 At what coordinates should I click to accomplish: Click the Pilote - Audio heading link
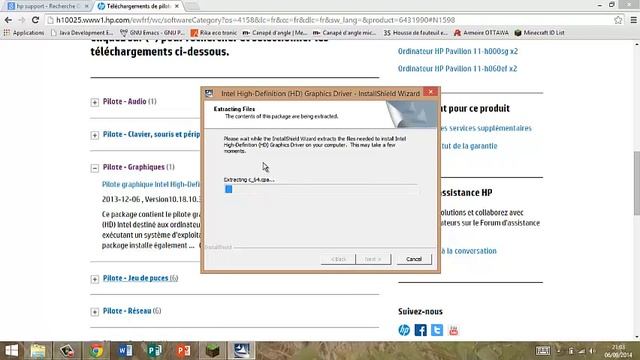pyautogui.click(x=124, y=101)
